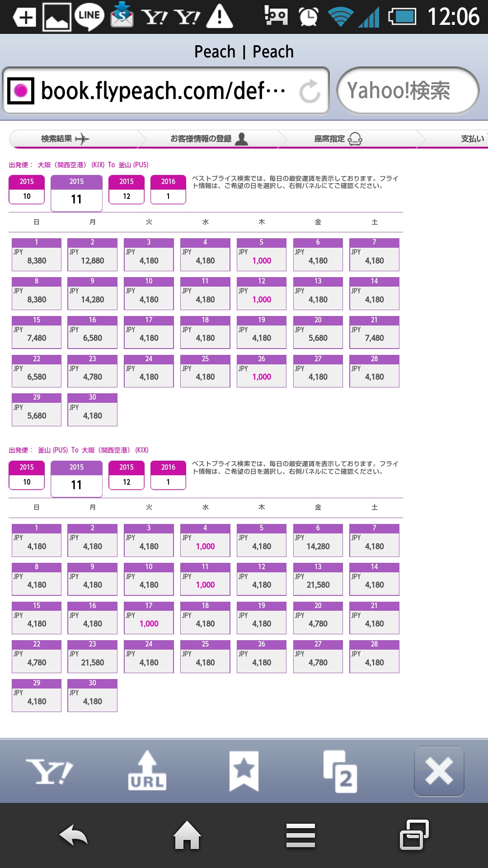Image resolution: width=488 pixels, height=868 pixels.
Task: Reload the page using refresh icon
Action: (310, 91)
